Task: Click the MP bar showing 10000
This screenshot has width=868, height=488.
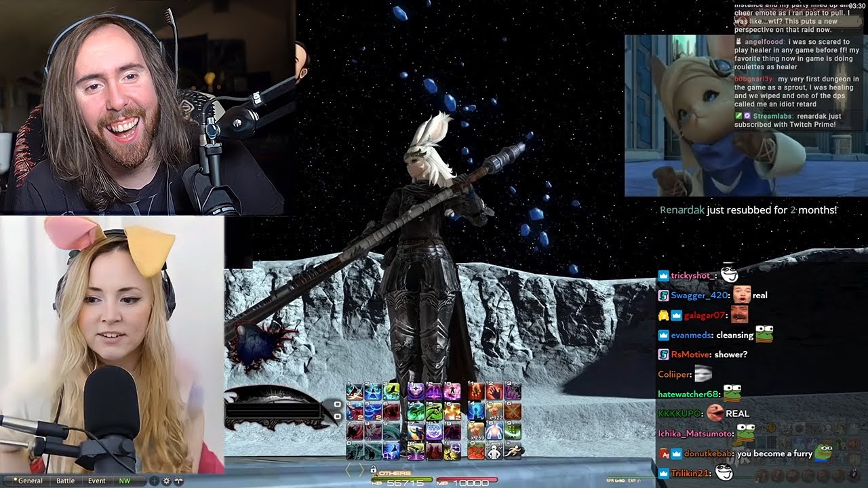Action: pos(467,481)
